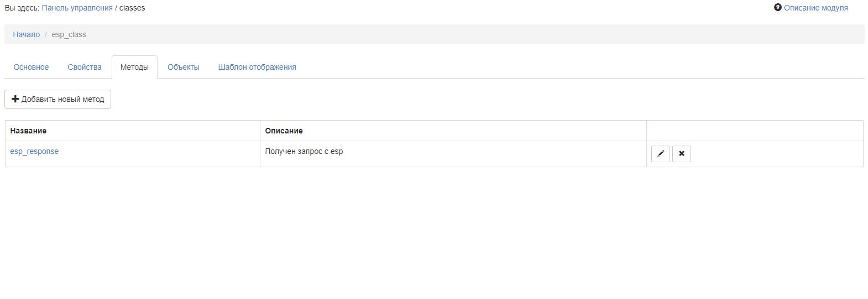The height and width of the screenshot is (299, 868).
Task: Click the Вы здесь label
Action: [x=22, y=8]
